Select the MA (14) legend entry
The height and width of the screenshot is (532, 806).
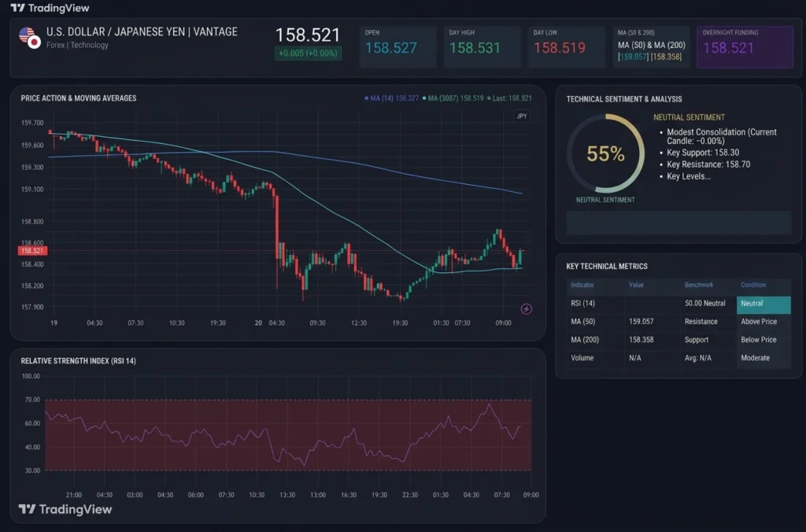point(391,98)
